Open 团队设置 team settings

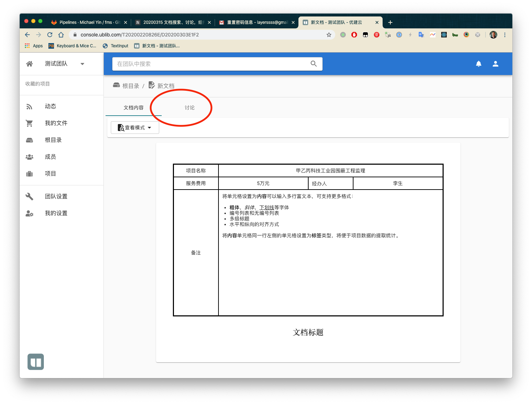(56, 197)
